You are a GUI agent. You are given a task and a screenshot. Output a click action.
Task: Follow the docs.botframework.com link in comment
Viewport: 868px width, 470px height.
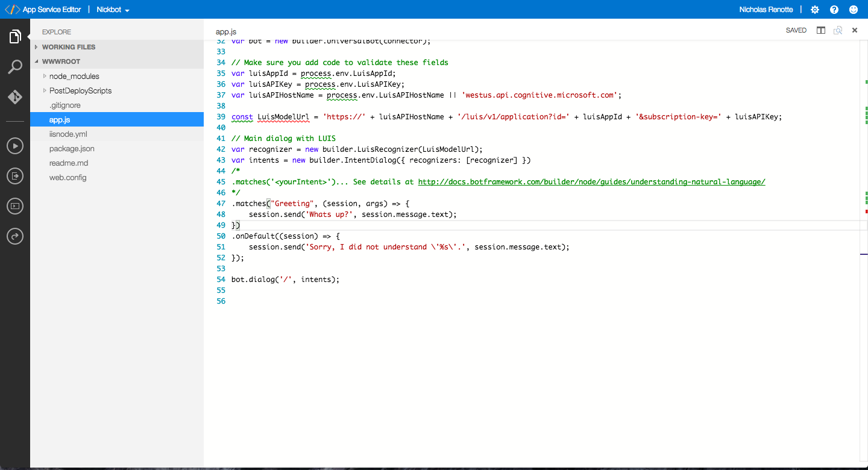(x=591, y=182)
